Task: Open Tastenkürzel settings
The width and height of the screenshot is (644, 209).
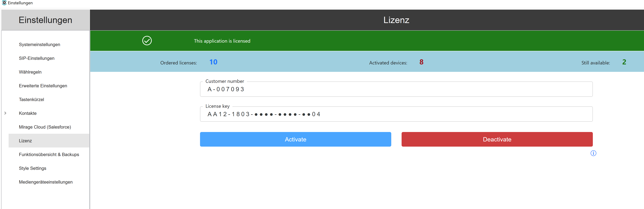Action: [32, 100]
